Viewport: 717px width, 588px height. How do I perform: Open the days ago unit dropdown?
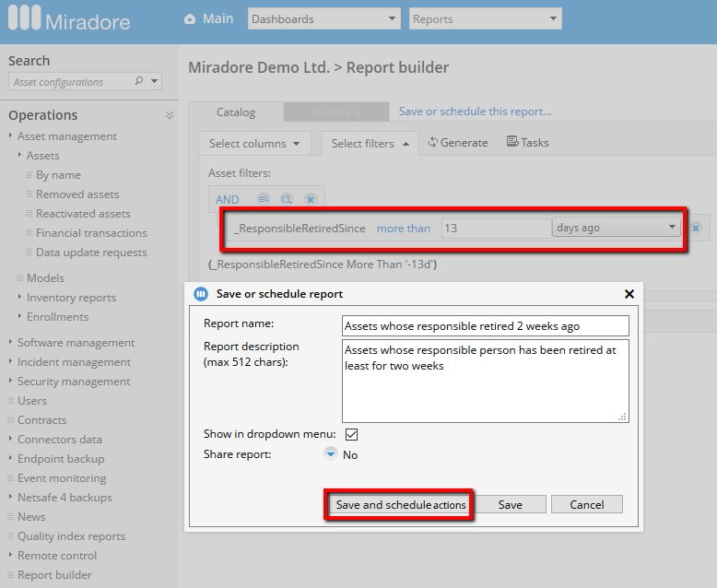pyautogui.click(x=616, y=228)
